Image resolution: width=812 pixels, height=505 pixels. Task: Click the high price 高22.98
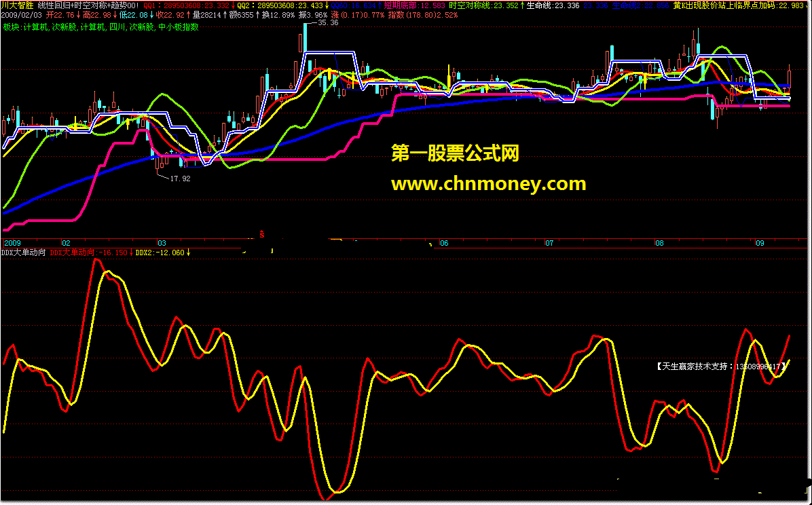[x=97, y=16]
